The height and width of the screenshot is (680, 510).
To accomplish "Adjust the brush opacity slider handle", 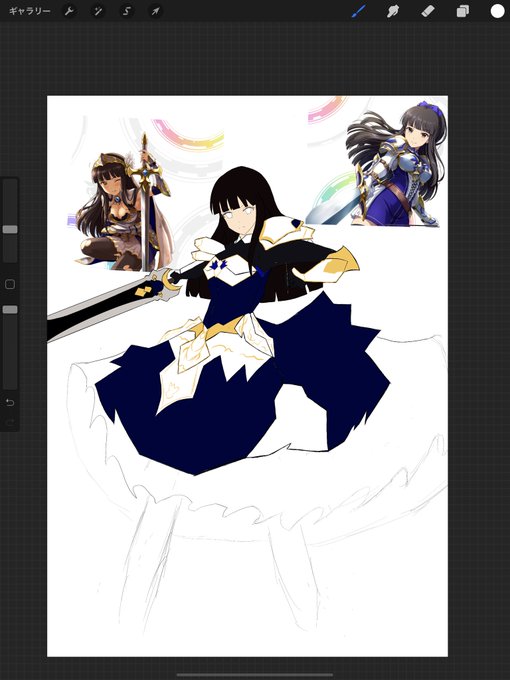I will click(x=10, y=310).
